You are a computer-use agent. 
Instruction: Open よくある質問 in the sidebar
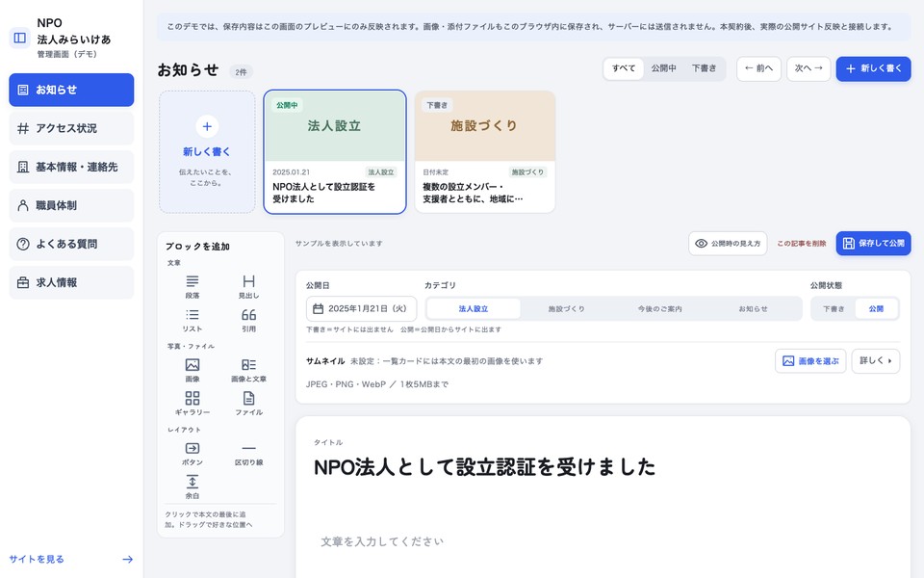point(71,244)
